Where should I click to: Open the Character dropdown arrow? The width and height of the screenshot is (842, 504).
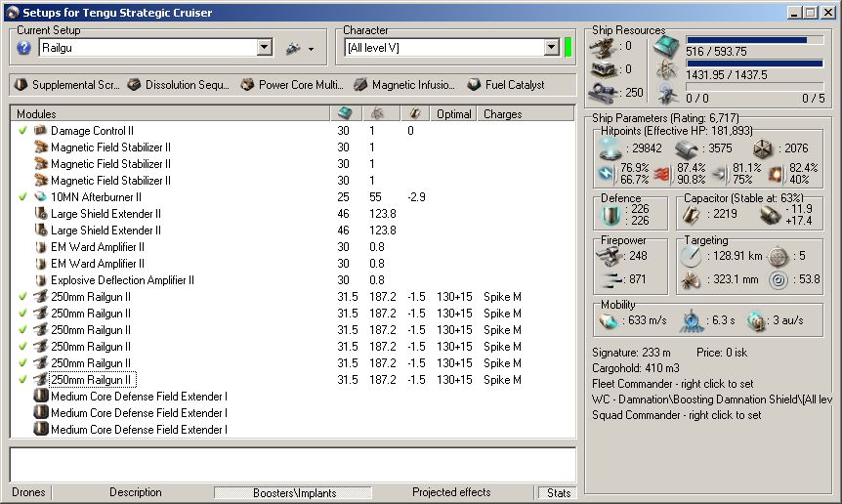click(x=551, y=48)
